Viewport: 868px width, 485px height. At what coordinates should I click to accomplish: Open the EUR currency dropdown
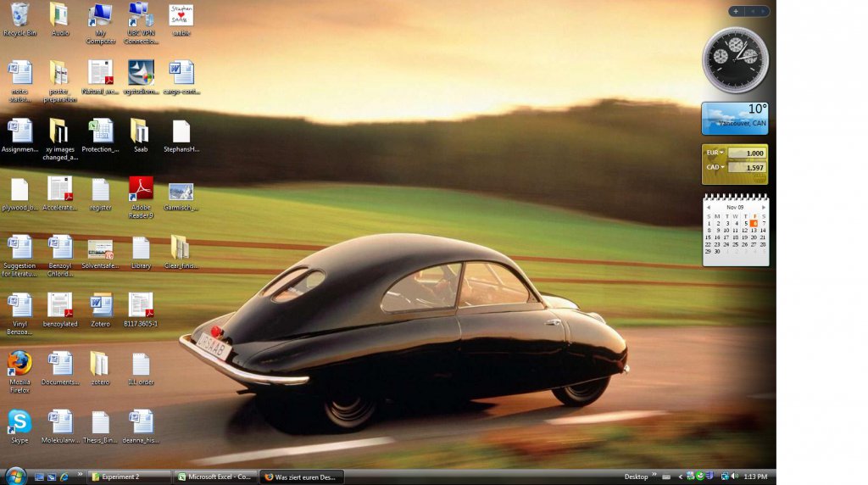(x=715, y=153)
